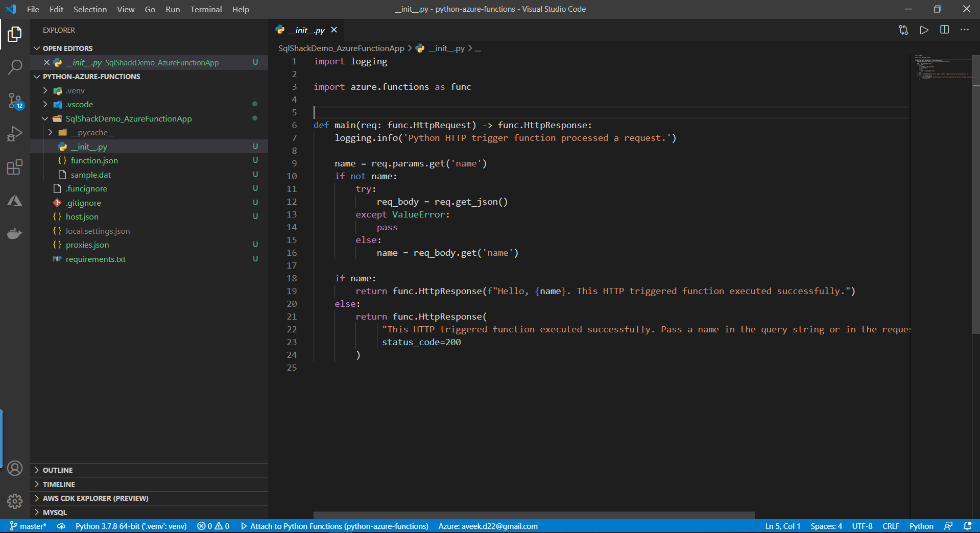
Task: Open the Manage gear settings icon
Action: (x=15, y=501)
